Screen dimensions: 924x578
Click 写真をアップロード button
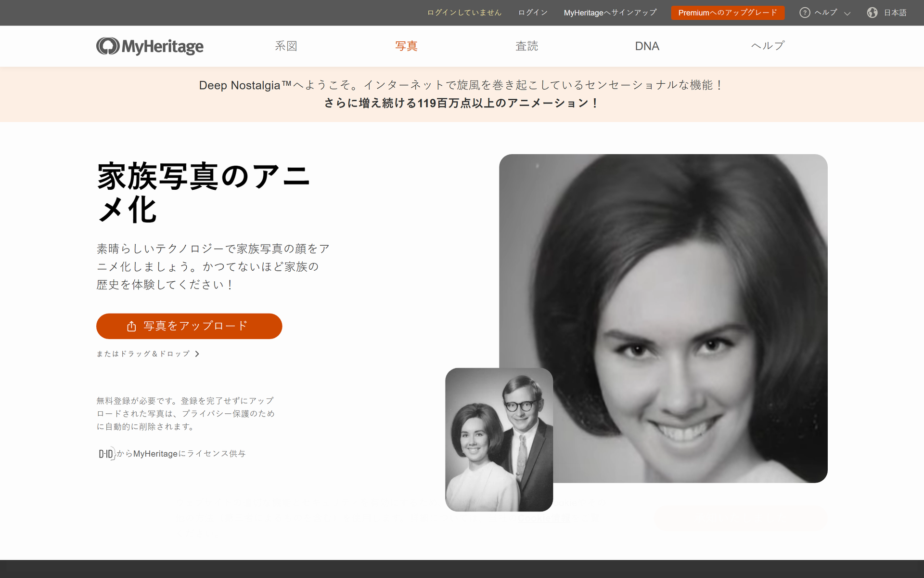[189, 326]
